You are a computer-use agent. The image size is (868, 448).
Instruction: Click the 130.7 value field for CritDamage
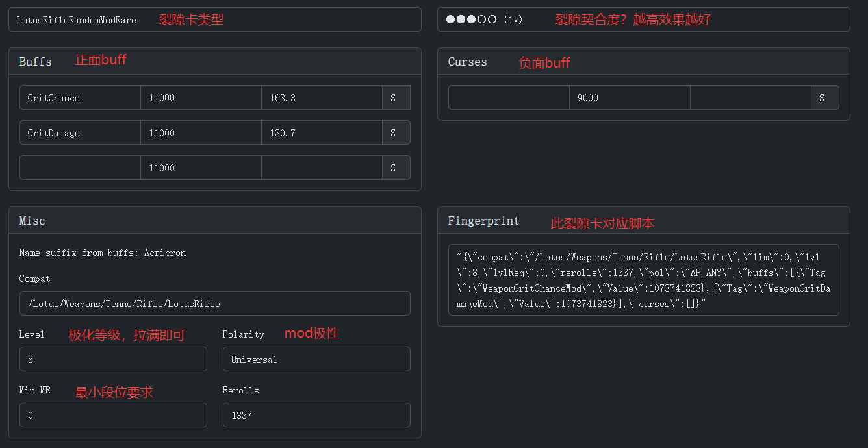pyautogui.click(x=322, y=133)
